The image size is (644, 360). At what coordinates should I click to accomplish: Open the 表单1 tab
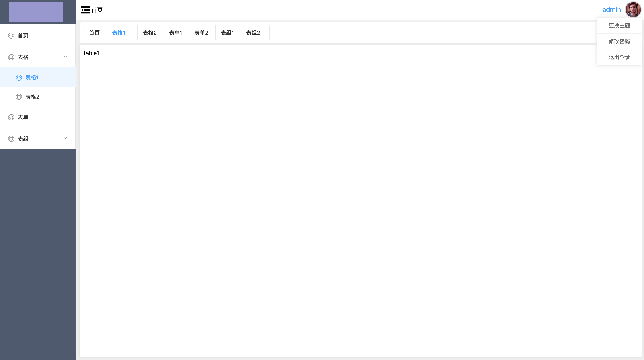click(176, 33)
